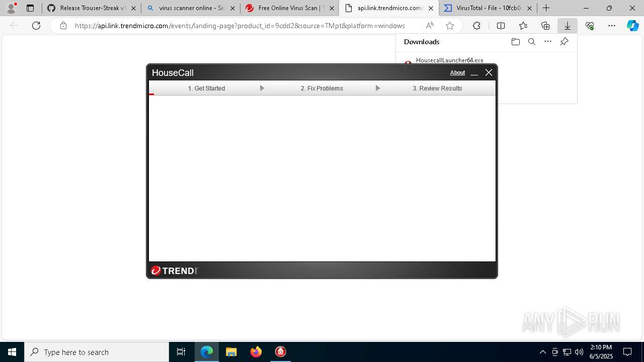Minimize the HouseCall window
Screen dimensions: 644x362
pyautogui.click(x=474, y=73)
